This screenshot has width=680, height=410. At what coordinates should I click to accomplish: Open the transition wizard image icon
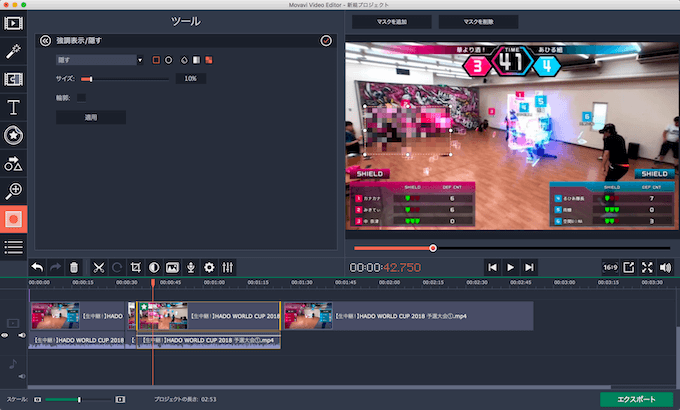click(172, 267)
